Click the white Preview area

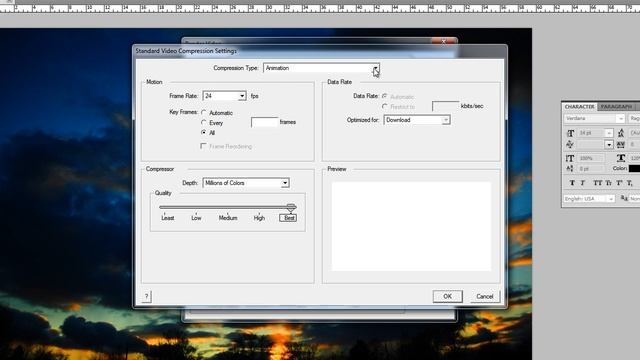(x=411, y=226)
